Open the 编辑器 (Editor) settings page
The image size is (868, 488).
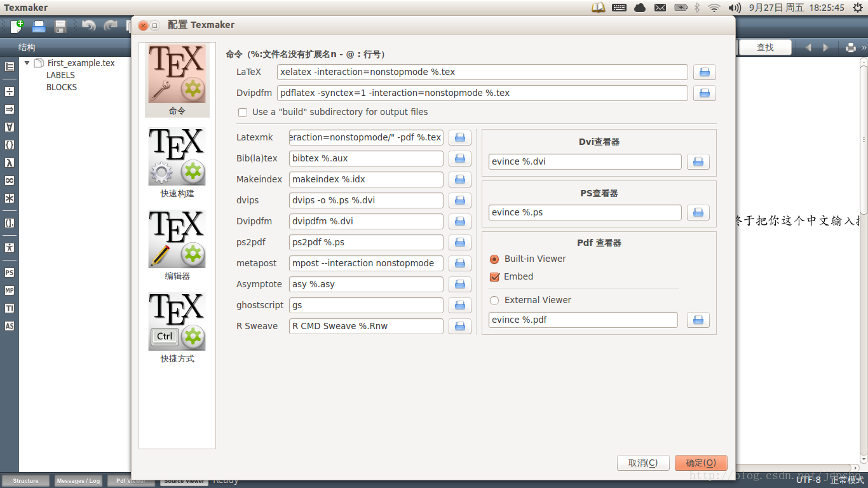[x=177, y=246]
